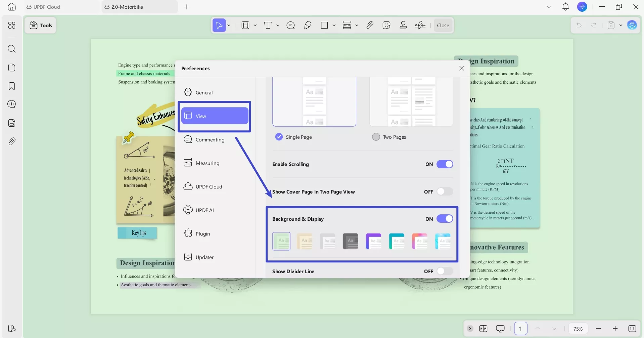Screen dimensions: 644x338
Task: Open the bookmarks panel
Action: pyautogui.click(x=12, y=86)
